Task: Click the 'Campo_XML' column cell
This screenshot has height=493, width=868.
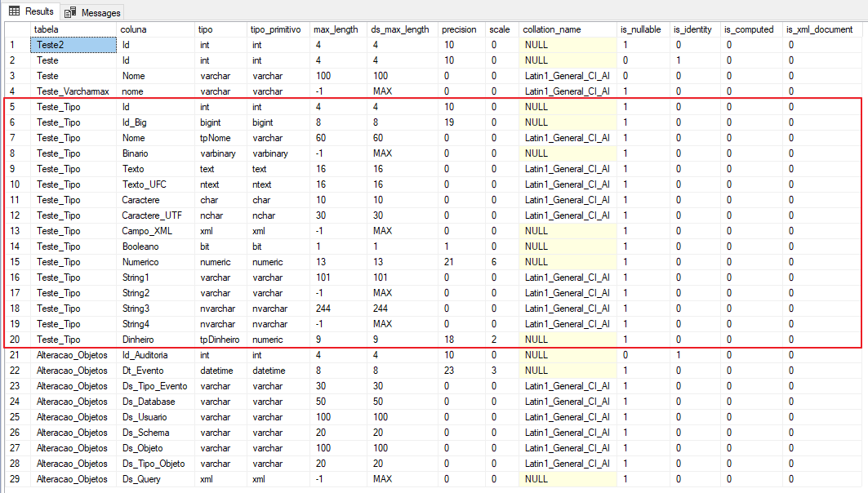Action: click(x=155, y=231)
